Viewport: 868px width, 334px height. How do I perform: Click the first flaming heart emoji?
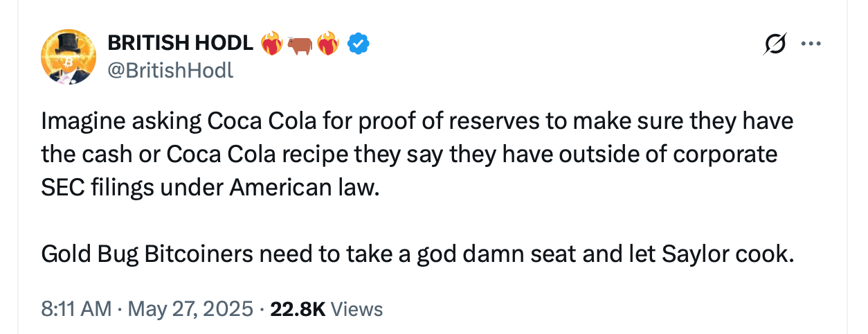(272, 44)
